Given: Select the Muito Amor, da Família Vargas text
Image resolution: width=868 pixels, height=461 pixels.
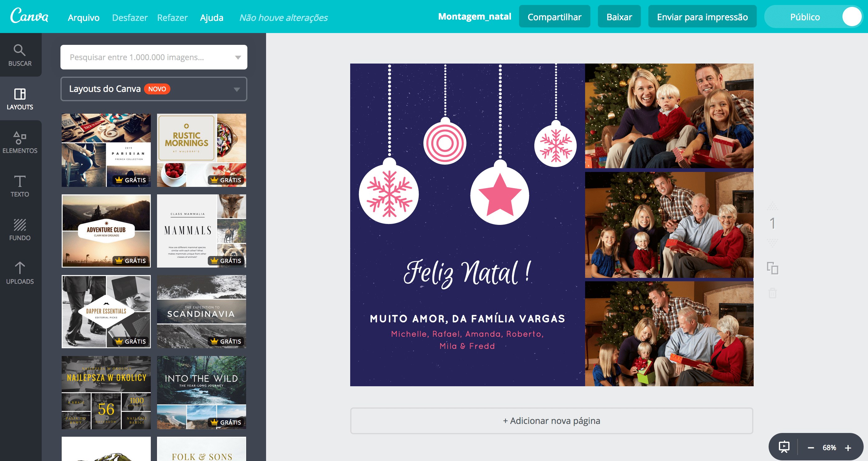Looking at the screenshot, I should click(467, 319).
